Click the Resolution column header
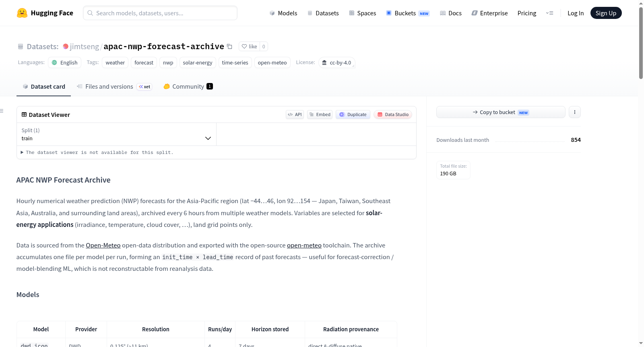This screenshot has width=644, height=347. pos(156,329)
